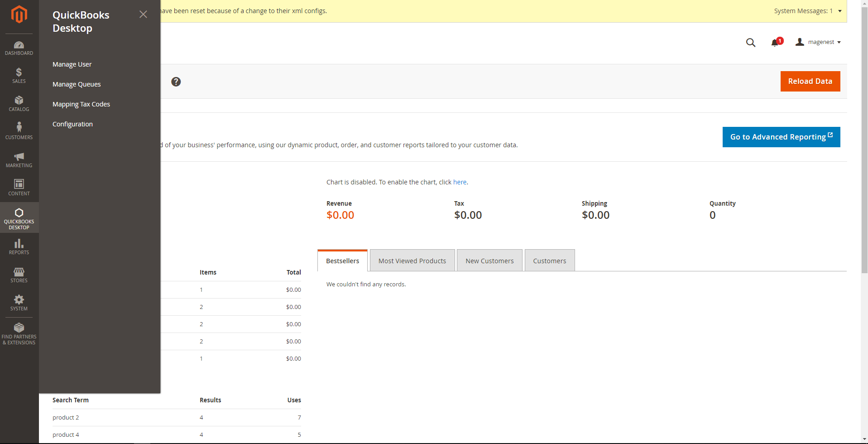Click the Reload Data button
The width and height of the screenshot is (868, 444).
[810, 81]
